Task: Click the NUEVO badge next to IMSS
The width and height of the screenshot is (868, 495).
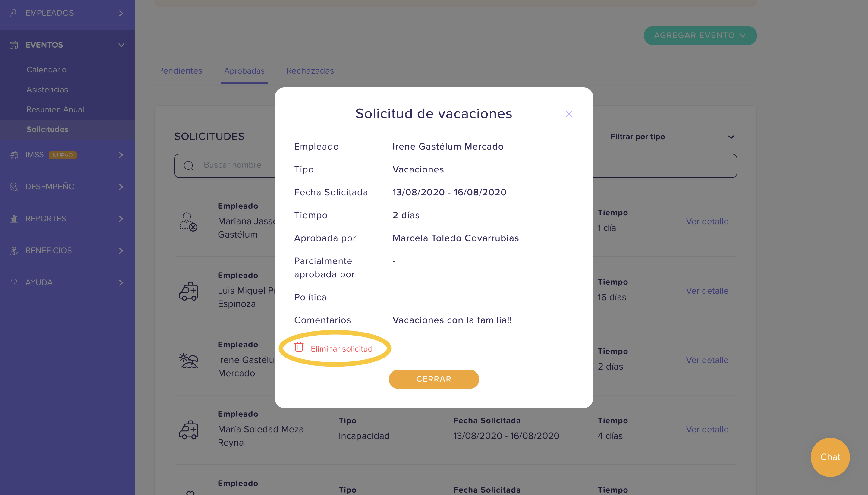Action: coord(62,155)
